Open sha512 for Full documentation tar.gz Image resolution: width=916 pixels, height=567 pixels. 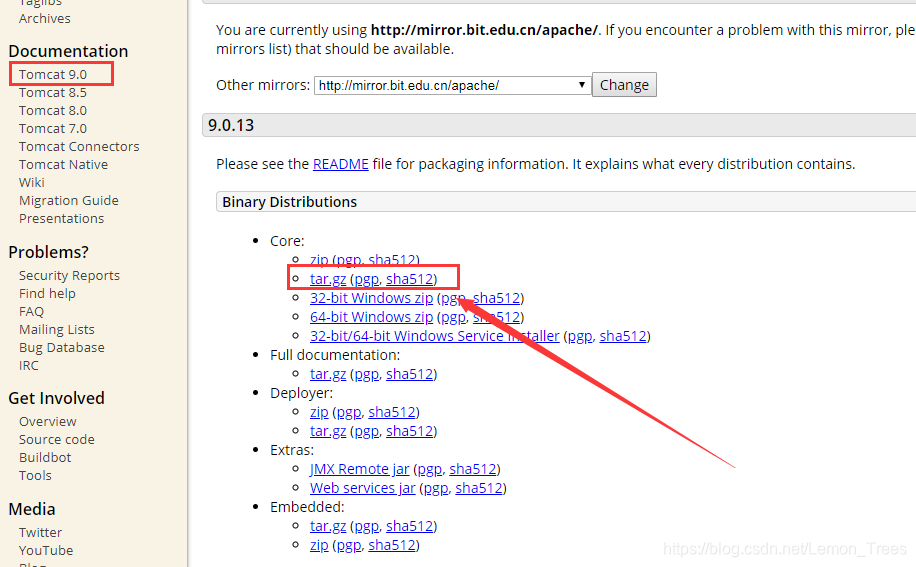pos(410,374)
